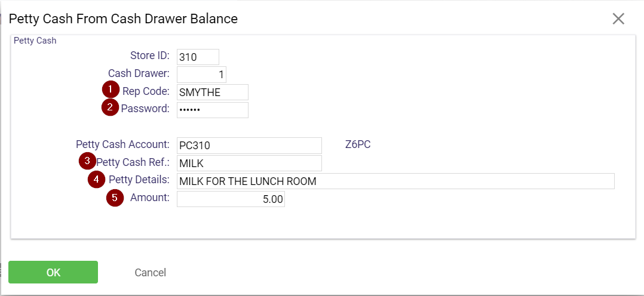Click the Petty Details text field
This screenshot has height=296, width=644.
pos(395,181)
